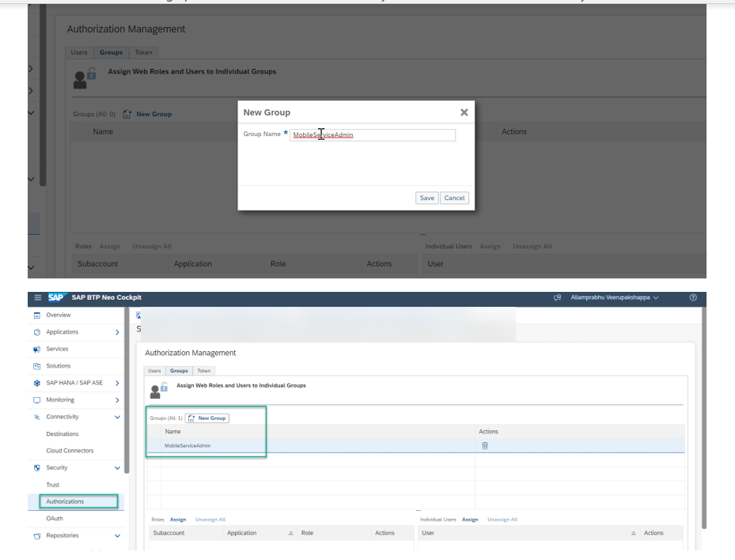Viewport: 735px width, 560px height.
Task: Click the Overview icon in the sidebar
Action: tap(37, 316)
